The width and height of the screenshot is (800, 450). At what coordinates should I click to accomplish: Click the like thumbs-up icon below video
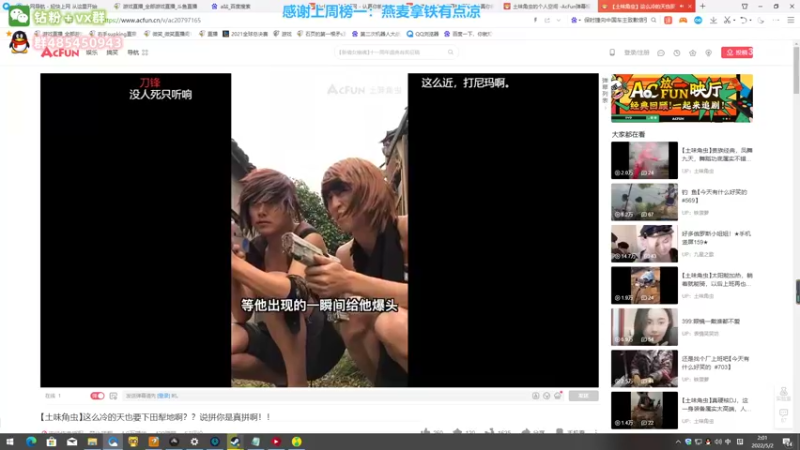pos(426,432)
